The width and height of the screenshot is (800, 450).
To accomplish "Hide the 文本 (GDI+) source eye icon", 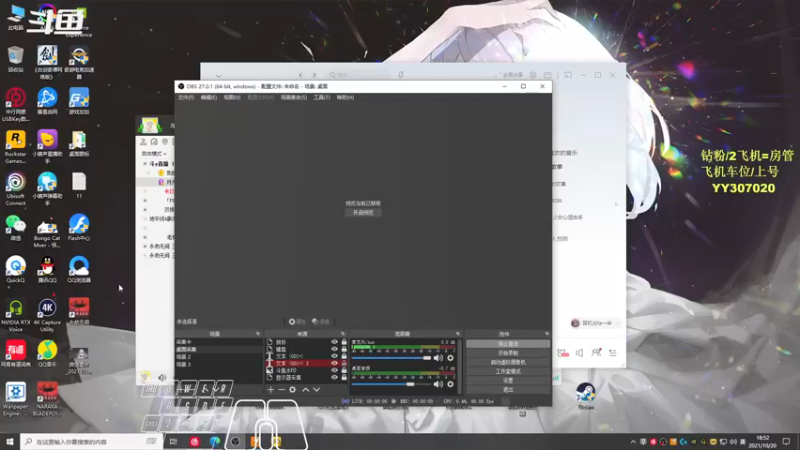I will (334, 356).
